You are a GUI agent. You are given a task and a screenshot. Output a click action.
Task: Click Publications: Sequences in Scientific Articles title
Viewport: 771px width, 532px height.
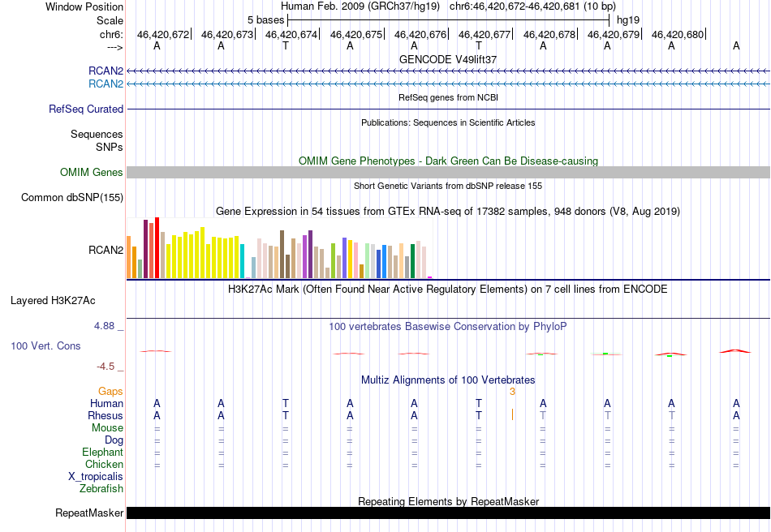coord(448,122)
